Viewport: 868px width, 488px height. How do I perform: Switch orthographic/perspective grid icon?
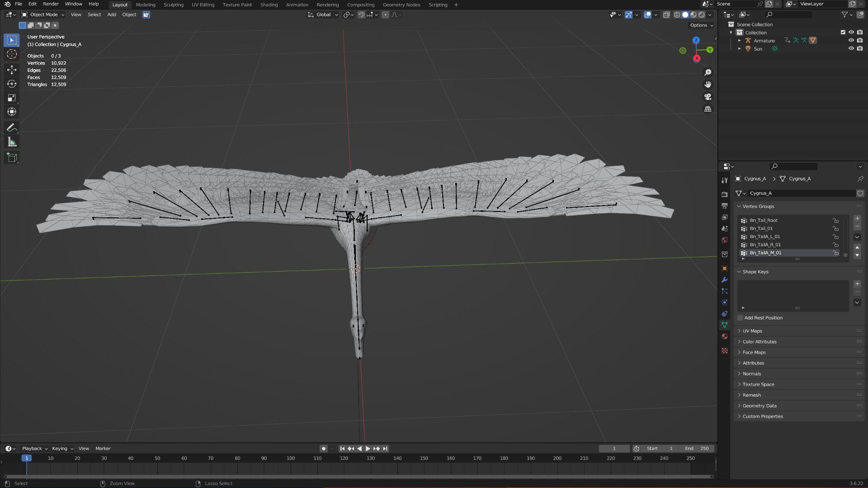(x=708, y=109)
